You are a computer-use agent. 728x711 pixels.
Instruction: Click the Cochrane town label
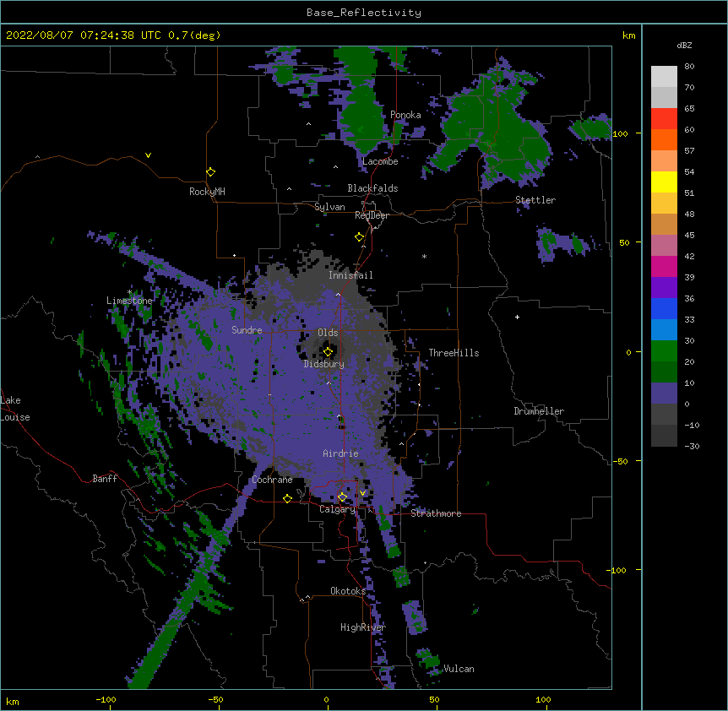pyautogui.click(x=272, y=480)
